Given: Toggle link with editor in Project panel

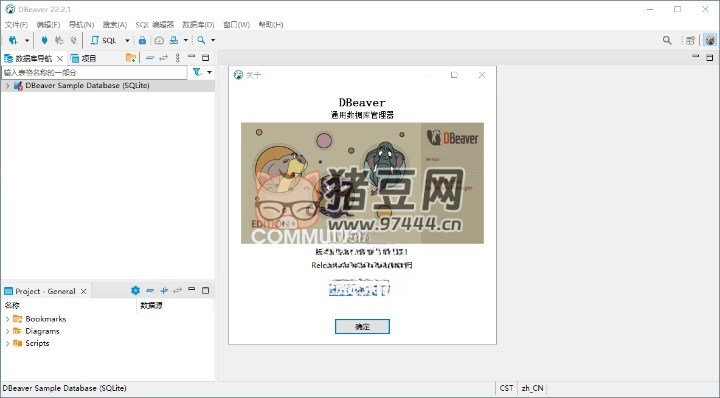Looking at the screenshot, I should 178,291.
